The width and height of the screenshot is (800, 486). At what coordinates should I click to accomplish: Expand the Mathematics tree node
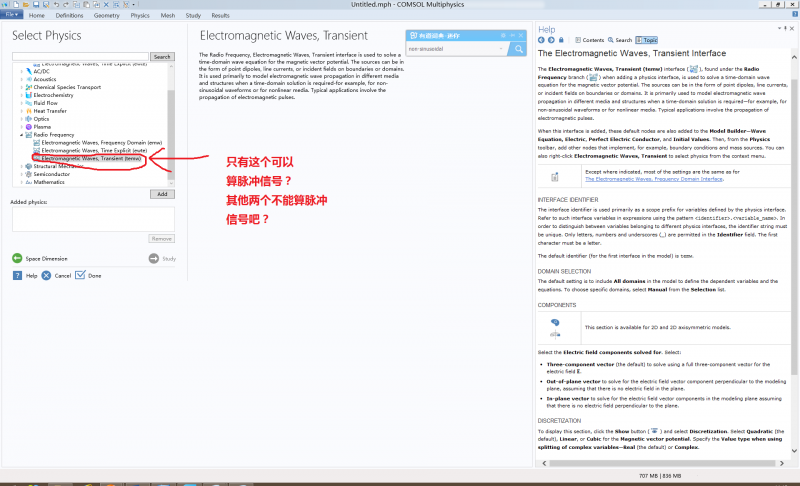pyautogui.click(x=21, y=182)
